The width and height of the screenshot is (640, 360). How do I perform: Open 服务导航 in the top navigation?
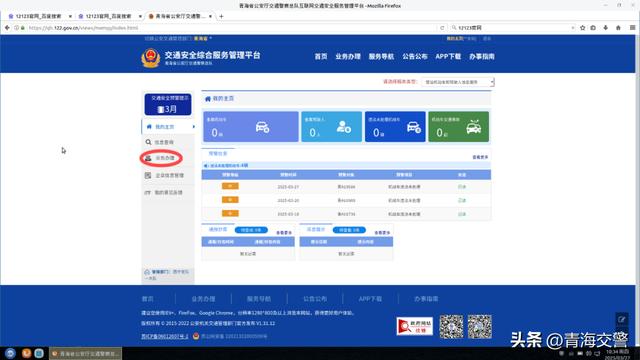[x=381, y=56]
